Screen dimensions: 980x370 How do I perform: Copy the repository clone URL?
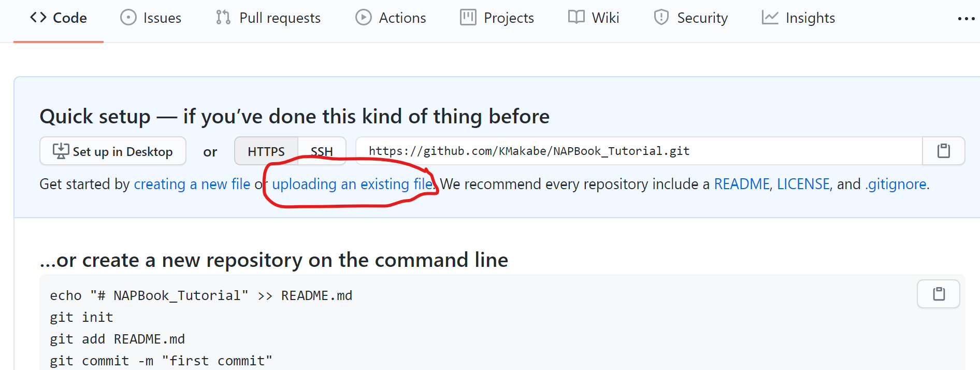[x=943, y=151]
